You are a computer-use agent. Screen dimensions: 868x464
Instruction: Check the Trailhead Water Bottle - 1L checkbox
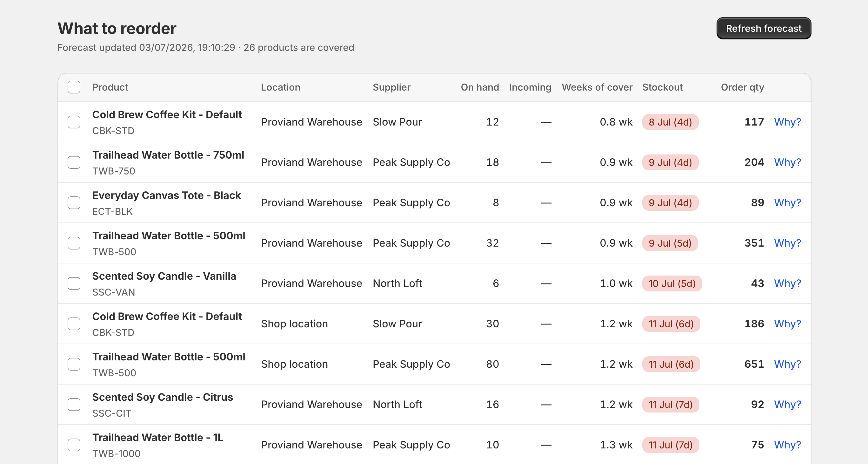[x=74, y=445]
